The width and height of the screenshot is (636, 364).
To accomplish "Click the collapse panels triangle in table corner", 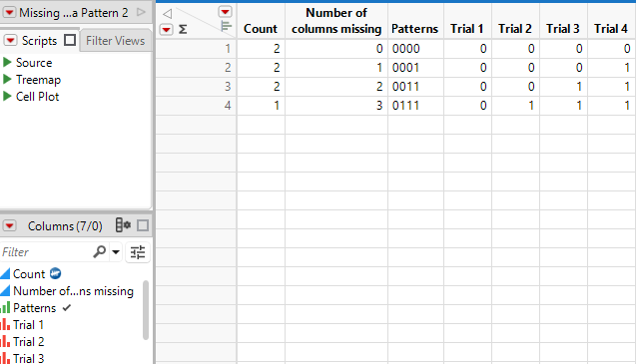I will (x=167, y=14).
